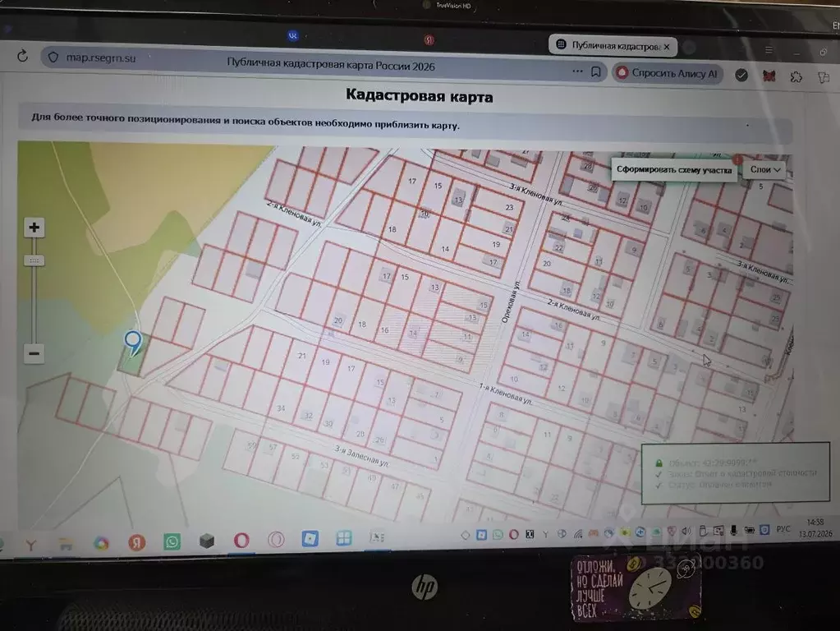Click the map zoom slider handle
840x631 pixels.
point(34,260)
